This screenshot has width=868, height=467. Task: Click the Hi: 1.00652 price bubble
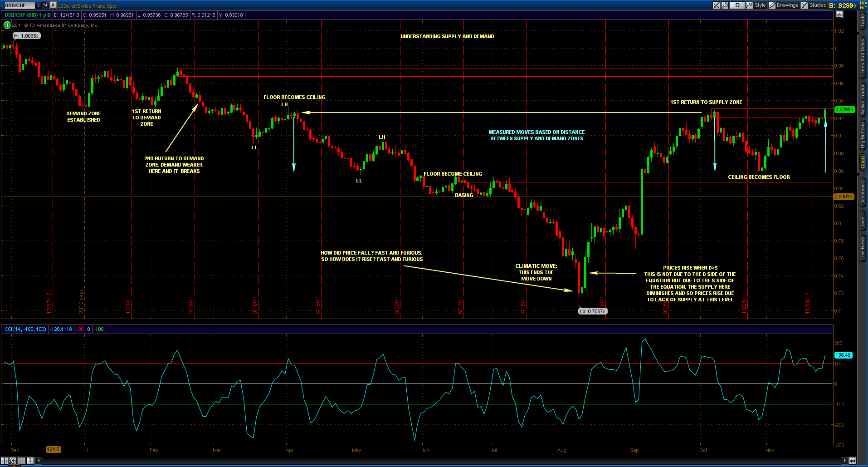point(27,36)
